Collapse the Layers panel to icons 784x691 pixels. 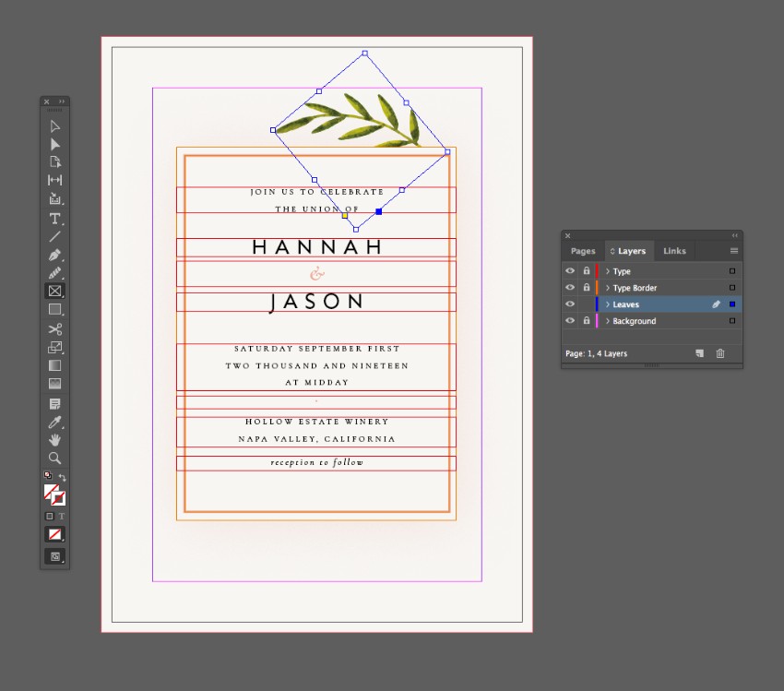point(734,235)
